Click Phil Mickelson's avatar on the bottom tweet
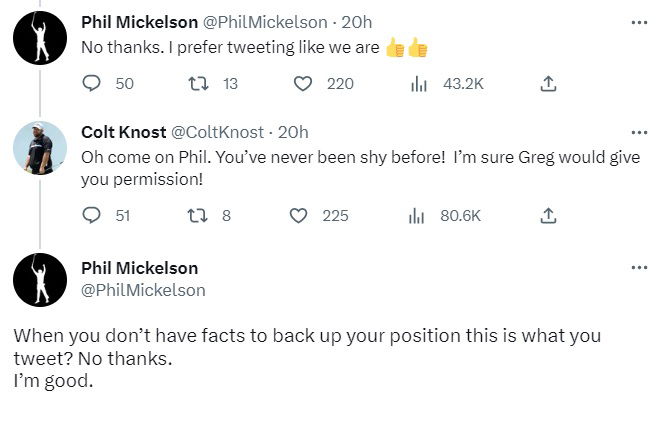Screen dimensions: 667x421 [40, 279]
